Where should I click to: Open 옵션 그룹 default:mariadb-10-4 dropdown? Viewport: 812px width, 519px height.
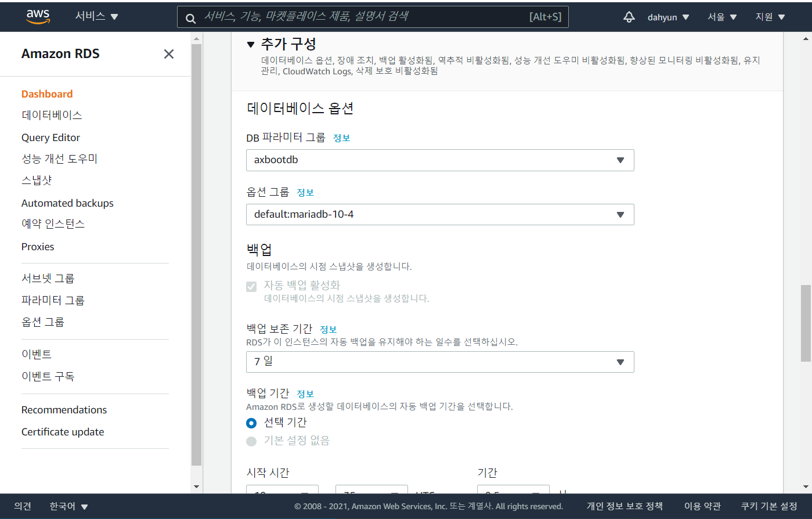pyautogui.click(x=440, y=215)
